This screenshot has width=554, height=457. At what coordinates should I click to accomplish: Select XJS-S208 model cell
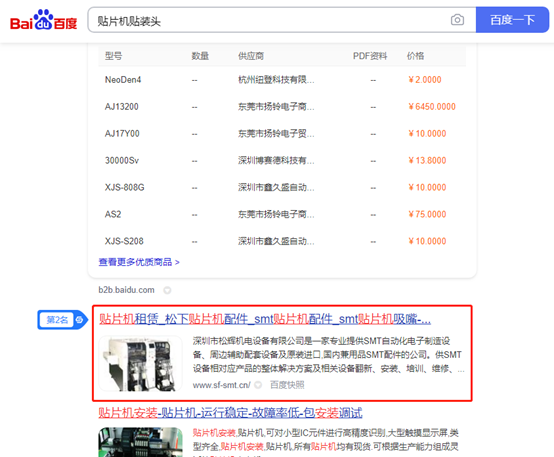click(124, 241)
